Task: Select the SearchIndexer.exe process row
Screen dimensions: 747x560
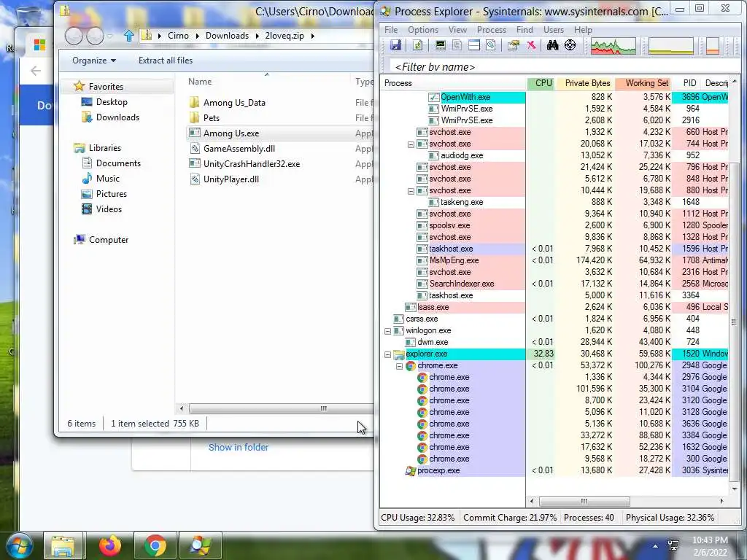Action: [x=555, y=284]
